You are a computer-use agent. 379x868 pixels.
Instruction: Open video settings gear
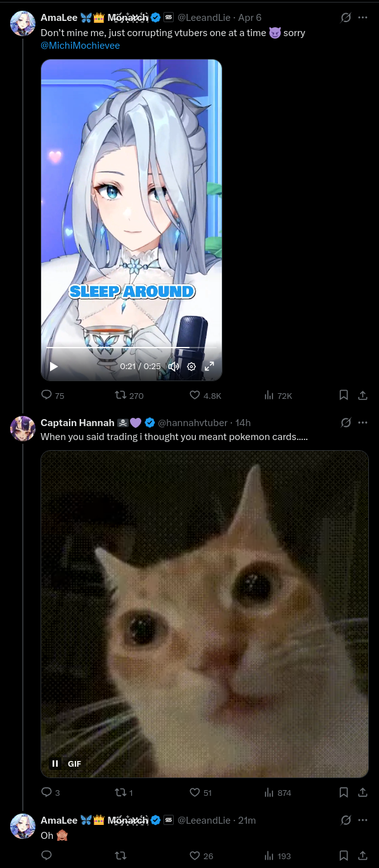(x=191, y=366)
